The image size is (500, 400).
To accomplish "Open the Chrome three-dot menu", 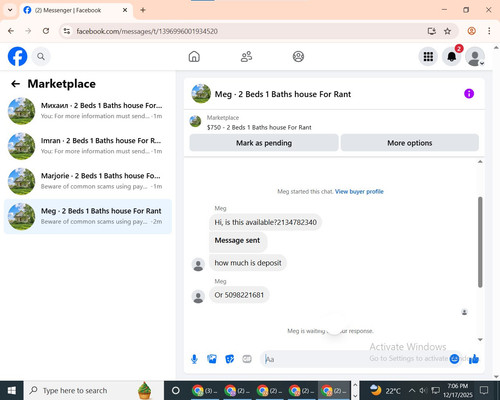I will (489, 31).
